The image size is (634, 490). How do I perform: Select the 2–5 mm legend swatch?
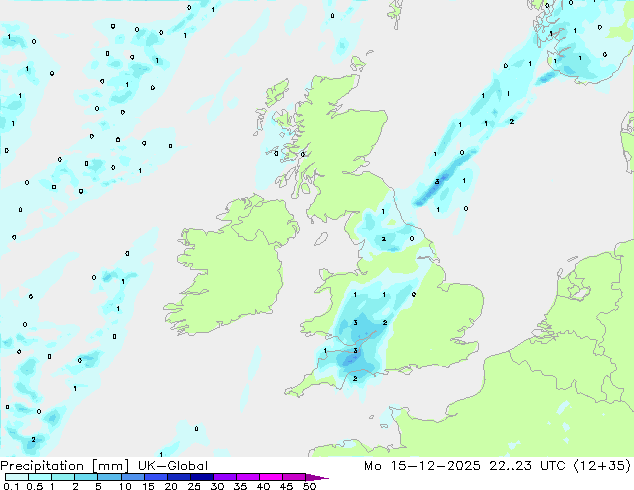(x=86, y=477)
